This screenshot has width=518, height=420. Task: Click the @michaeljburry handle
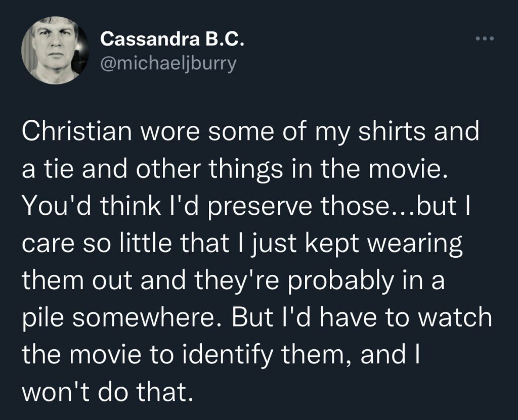(x=168, y=65)
